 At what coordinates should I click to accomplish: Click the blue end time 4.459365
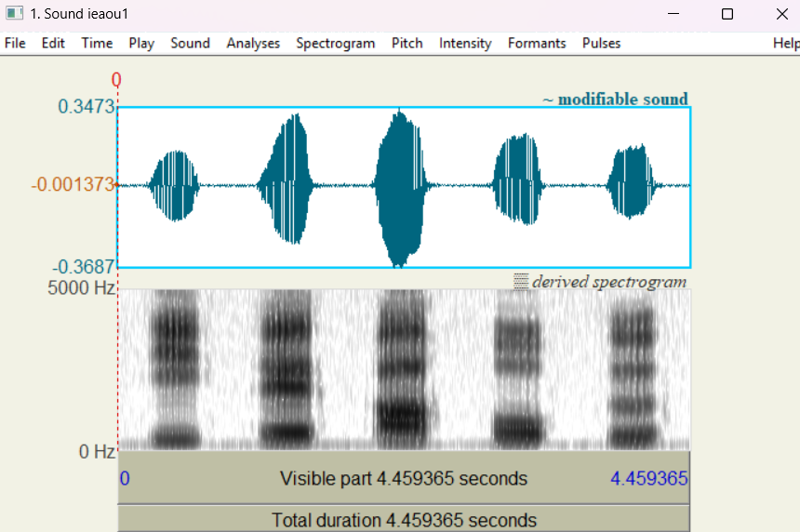pos(649,478)
